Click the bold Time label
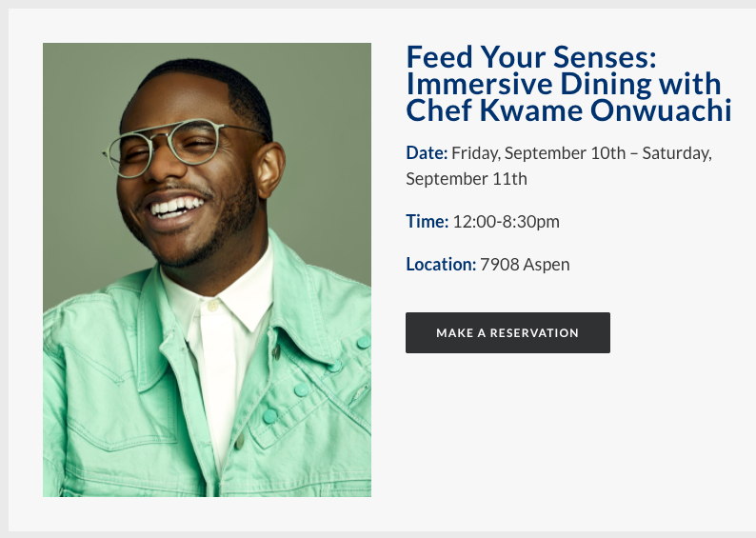This screenshot has width=756, height=538. (x=427, y=222)
